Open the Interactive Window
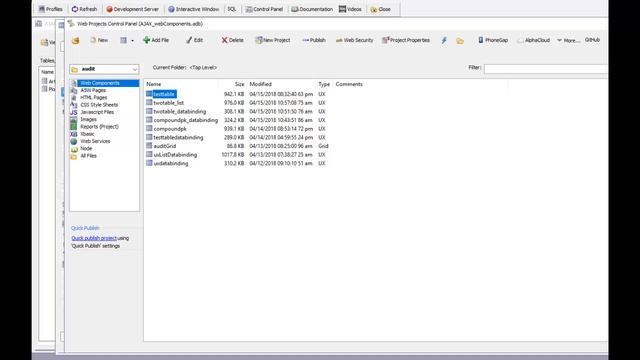This screenshot has width=640, height=360. (x=193, y=9)
